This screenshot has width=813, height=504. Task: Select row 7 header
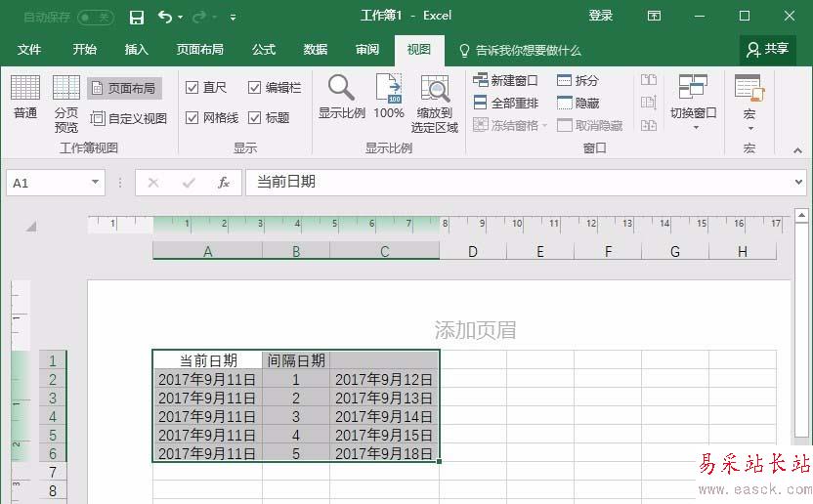[x=53, y=473]
